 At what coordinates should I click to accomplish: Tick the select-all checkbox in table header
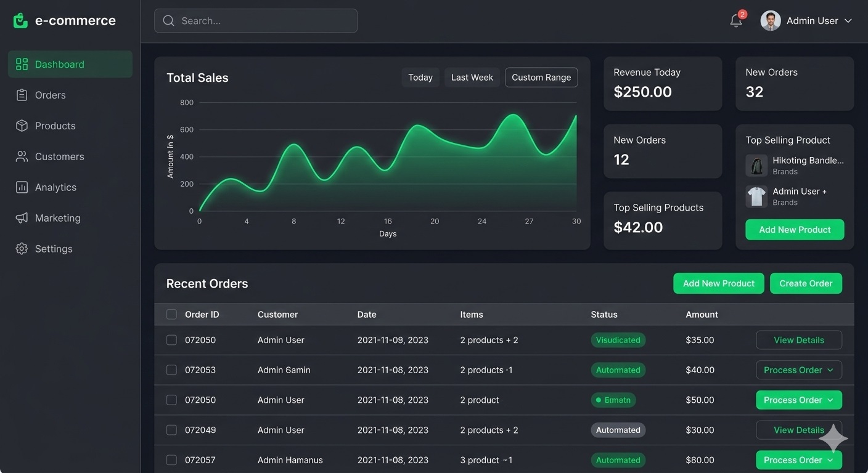pos(171,314)
